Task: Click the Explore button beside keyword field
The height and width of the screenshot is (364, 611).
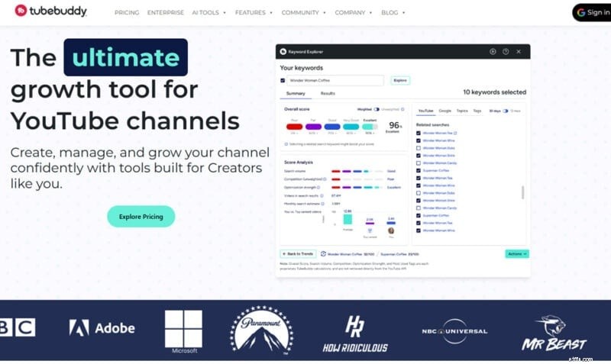Action: coord(400,80)
